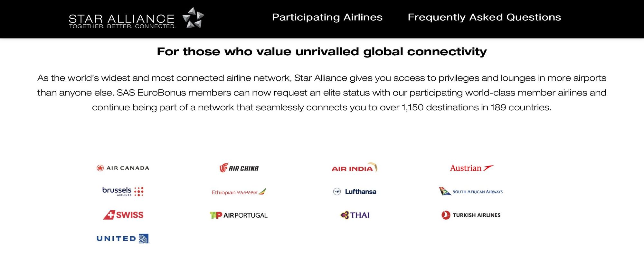Open the Participating Airlines menu item

point(327,17)
